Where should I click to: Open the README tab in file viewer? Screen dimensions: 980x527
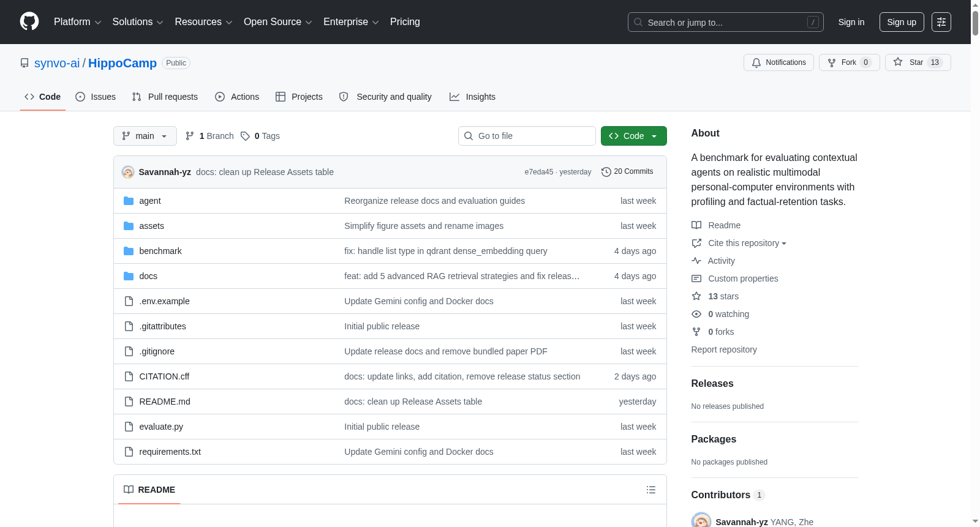click(149, 490)
